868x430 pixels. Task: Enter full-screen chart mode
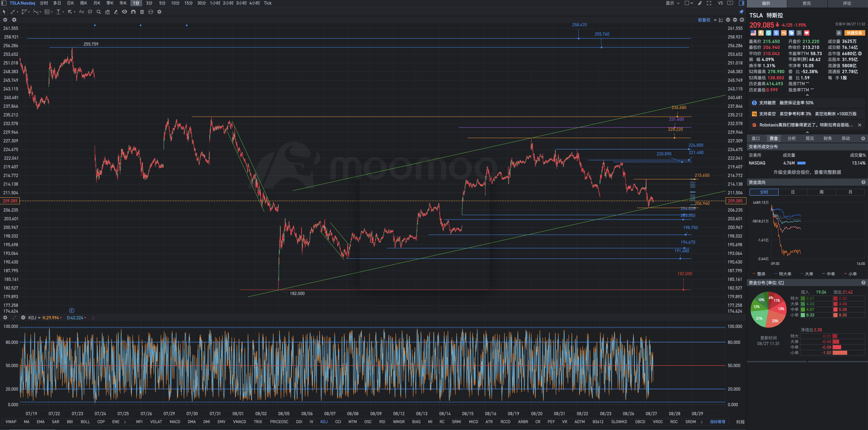coord(709,3)
